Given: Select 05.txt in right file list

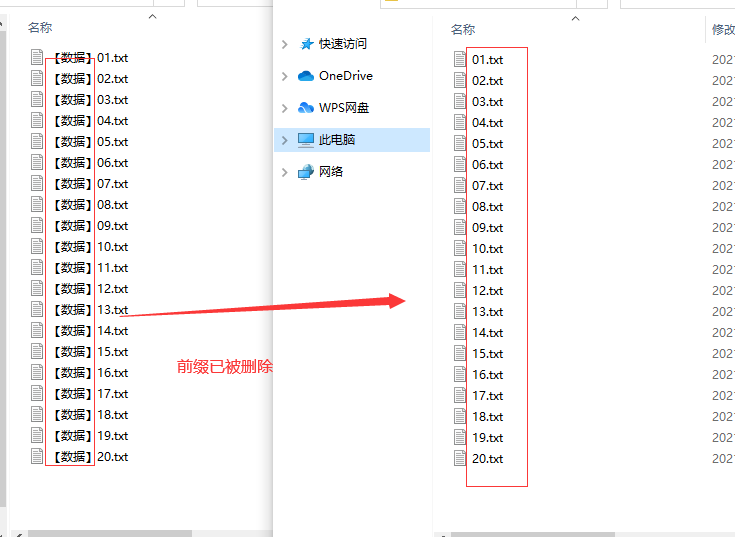Looking at the screenshot, I should pos(488,144).
